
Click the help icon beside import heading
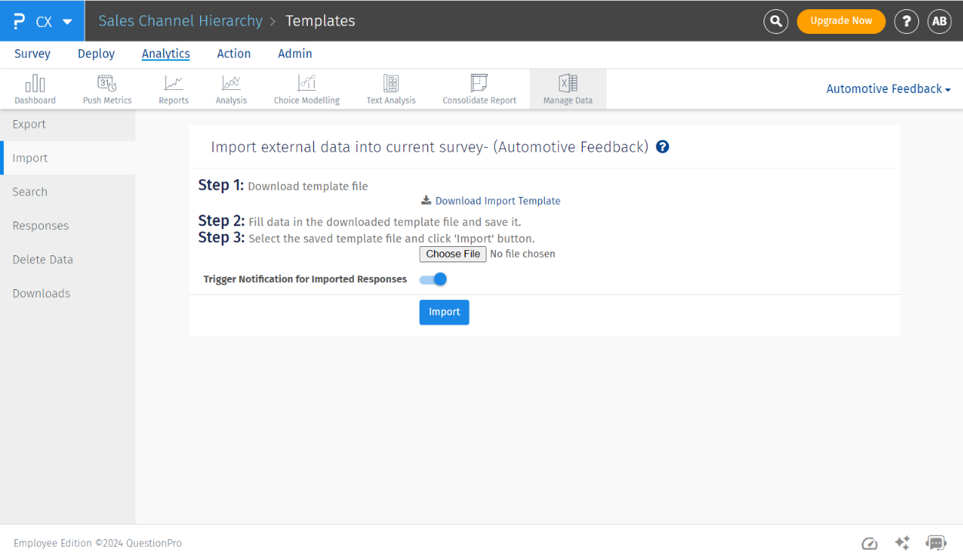click(x=662, y=147)
